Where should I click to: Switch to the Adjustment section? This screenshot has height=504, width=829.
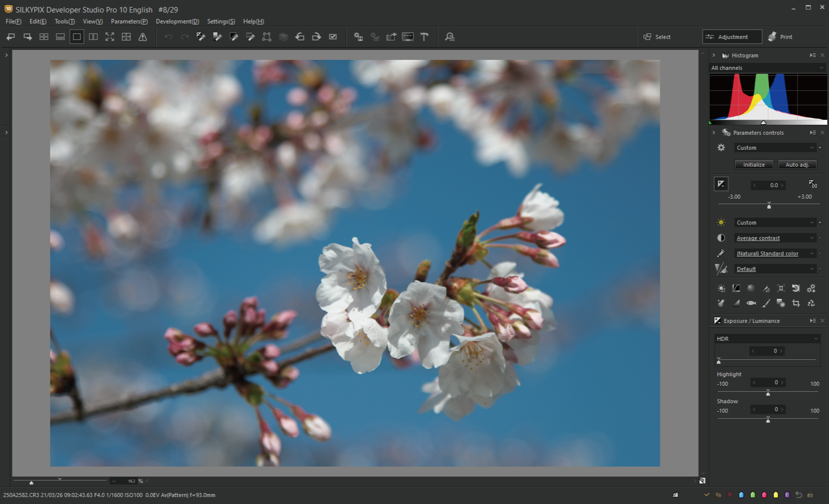(732, 37)
